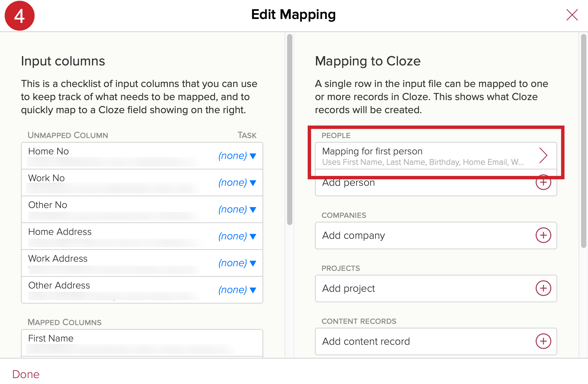Image resolution: width=588 pixels, height=384 pixels.
Task: Select the Add content record row
Action: tap(436, 341)
